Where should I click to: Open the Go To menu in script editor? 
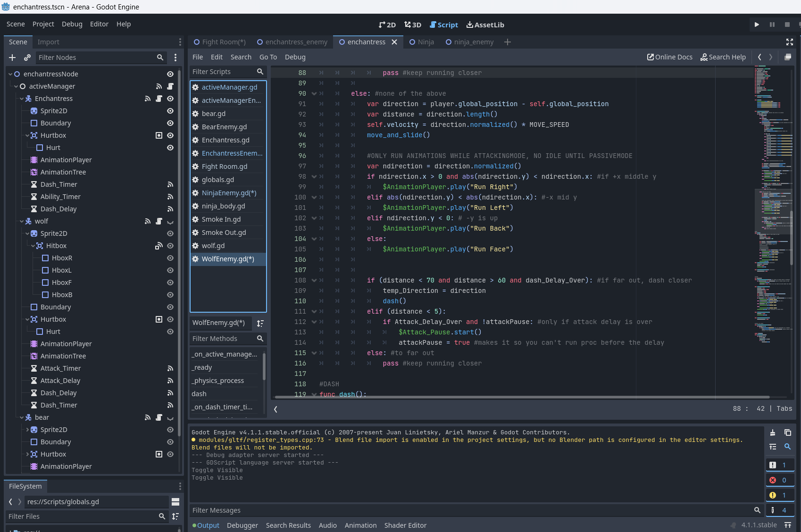pos(268,57)
